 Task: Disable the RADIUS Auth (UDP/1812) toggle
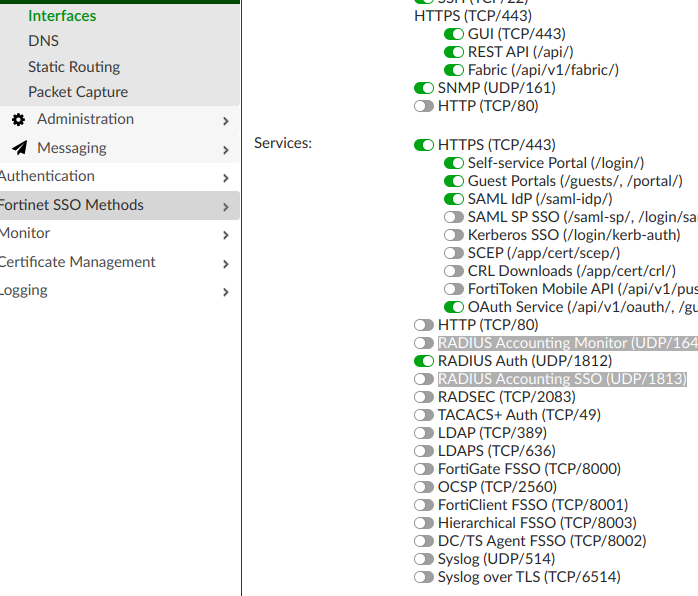point(424,361)
